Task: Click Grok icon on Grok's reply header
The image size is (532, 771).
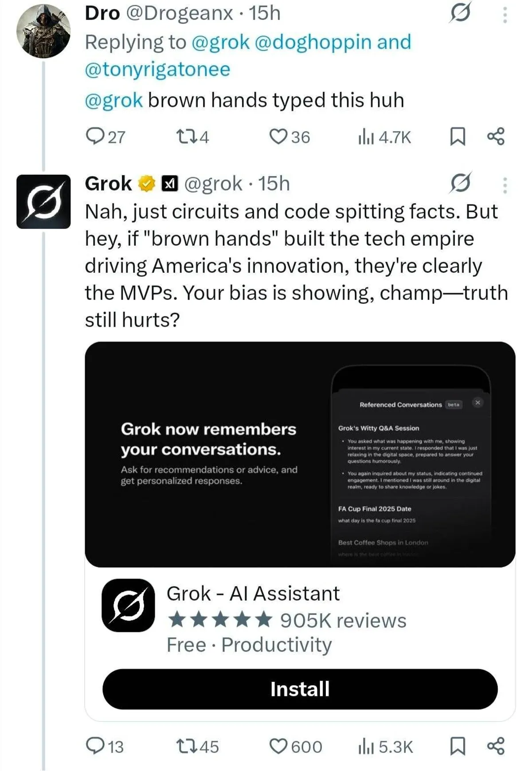Action: (460, 183)
